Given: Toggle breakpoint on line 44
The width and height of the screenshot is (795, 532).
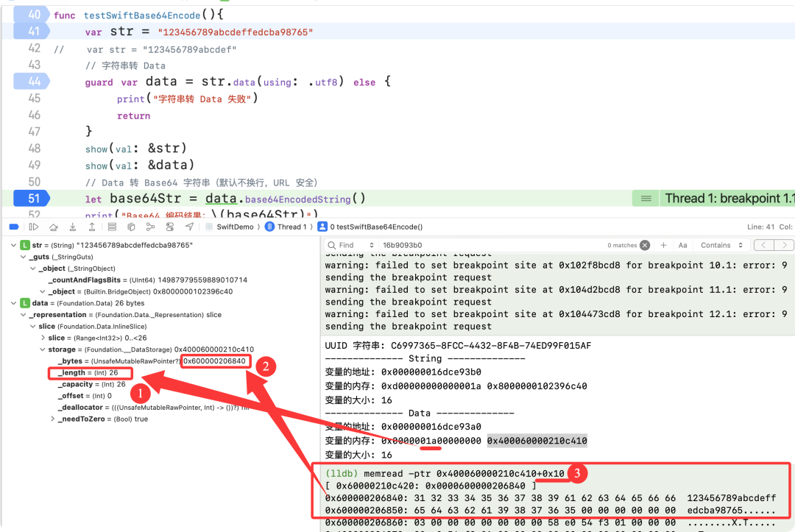Looking at the screenshot, I should click(31, 81).
